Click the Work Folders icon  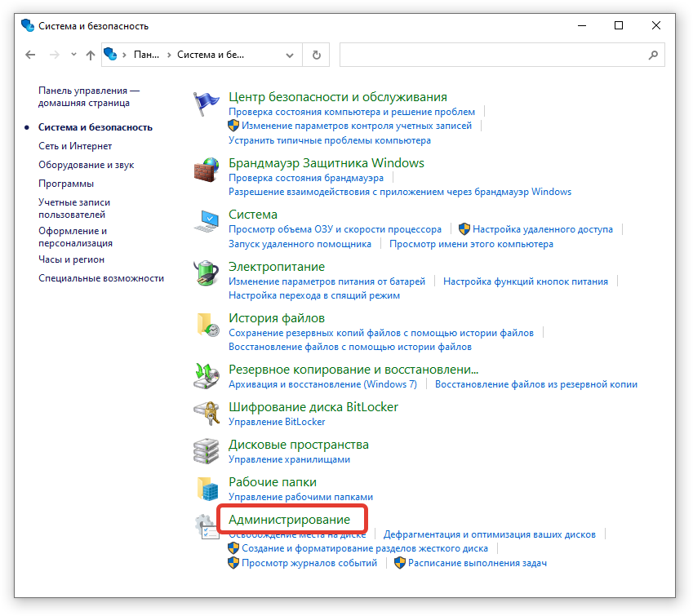tap(205, 488)
